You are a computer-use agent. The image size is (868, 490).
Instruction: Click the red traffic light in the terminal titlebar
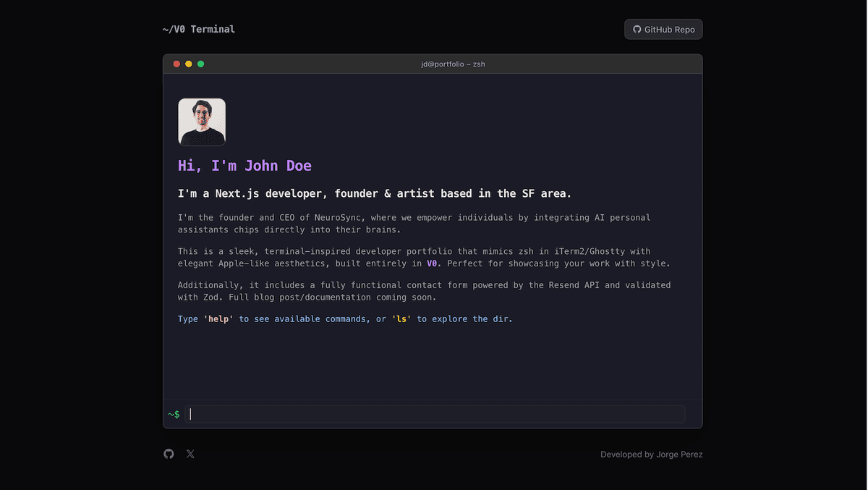pyautogui.click(x=176, y=64)
